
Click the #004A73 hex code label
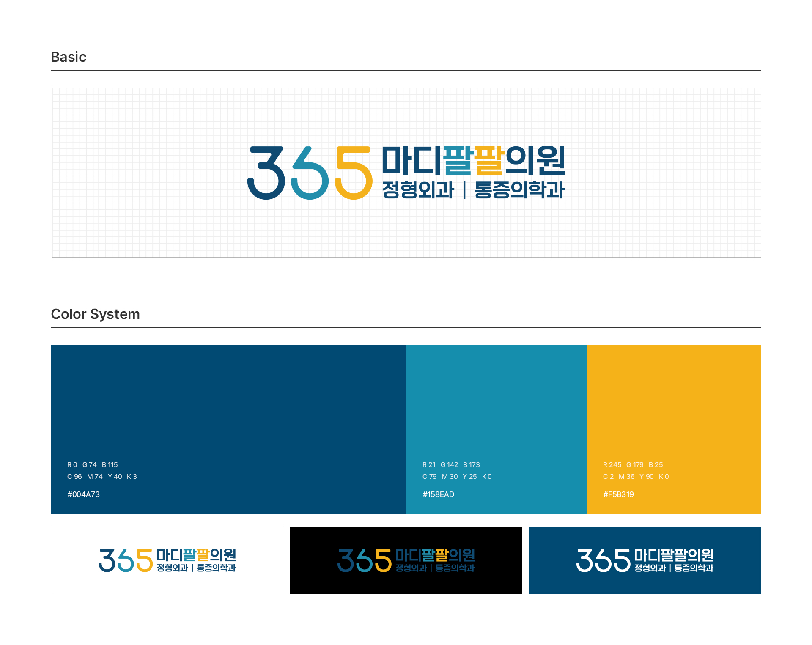[83, 494]
